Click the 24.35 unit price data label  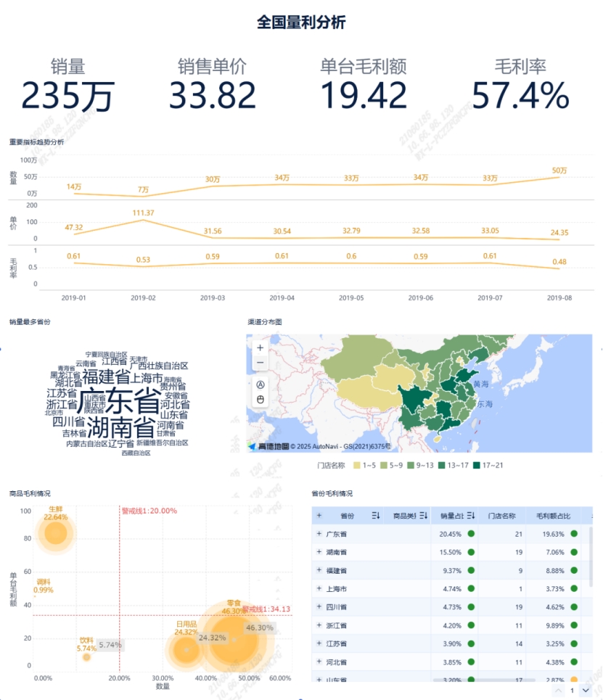pos(559,233)
